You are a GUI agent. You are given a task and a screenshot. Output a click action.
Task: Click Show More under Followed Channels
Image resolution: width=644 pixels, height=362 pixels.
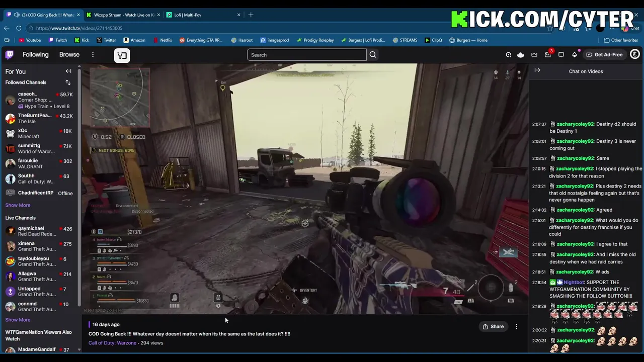click(x=18, y=205)
